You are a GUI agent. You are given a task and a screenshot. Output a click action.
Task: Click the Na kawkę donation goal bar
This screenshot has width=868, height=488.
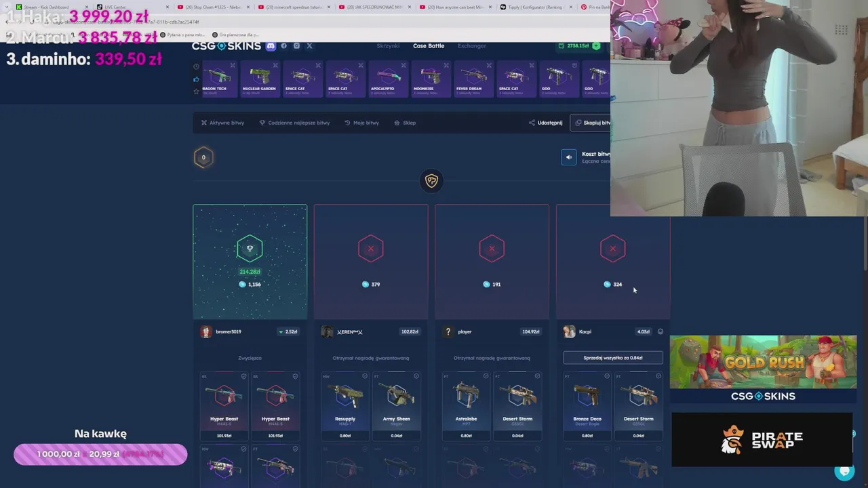point(100,454)
